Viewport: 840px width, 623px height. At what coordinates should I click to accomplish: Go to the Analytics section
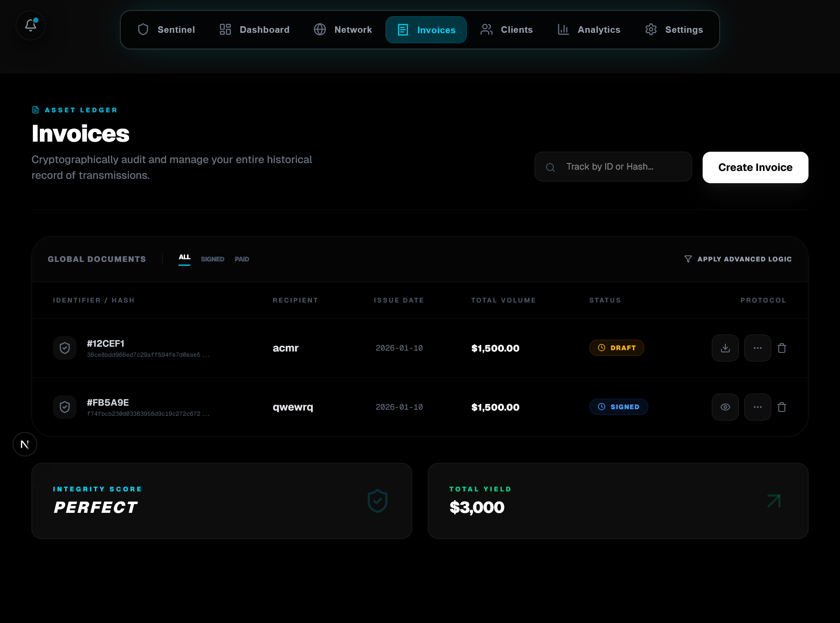(589, 30)
